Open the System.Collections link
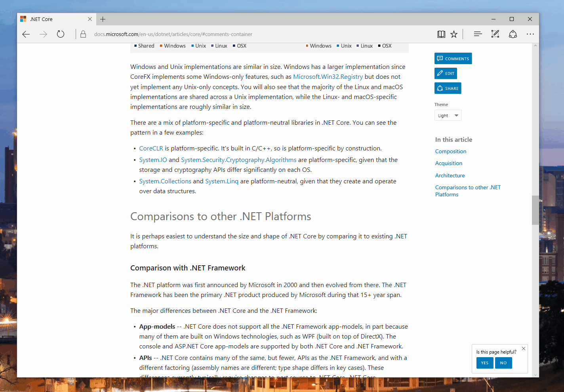This screenshot has height=392, width=564. [x=165, y=181]
